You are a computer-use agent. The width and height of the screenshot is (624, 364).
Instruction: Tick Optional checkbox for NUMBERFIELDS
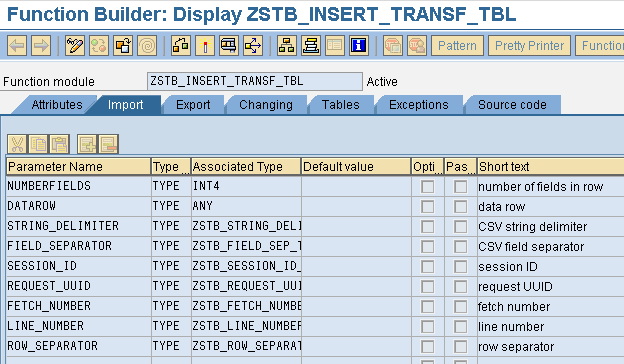click(x=427, y=187)
